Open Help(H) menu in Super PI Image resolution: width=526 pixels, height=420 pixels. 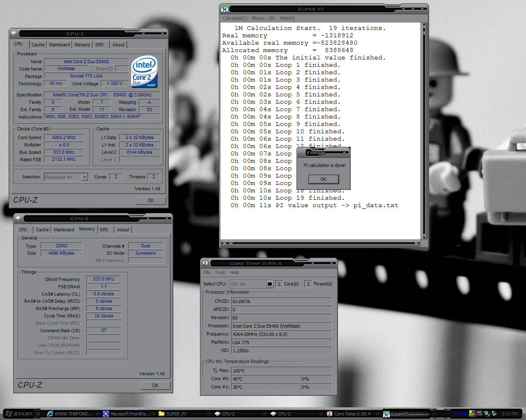287,18
